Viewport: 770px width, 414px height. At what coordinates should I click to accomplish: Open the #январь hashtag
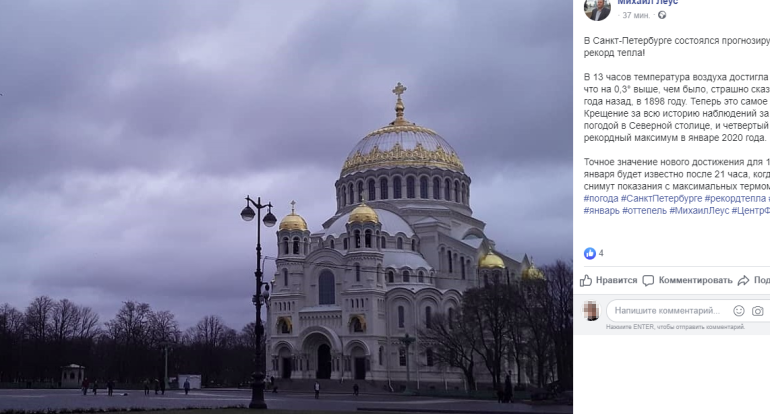coord(601,211)
